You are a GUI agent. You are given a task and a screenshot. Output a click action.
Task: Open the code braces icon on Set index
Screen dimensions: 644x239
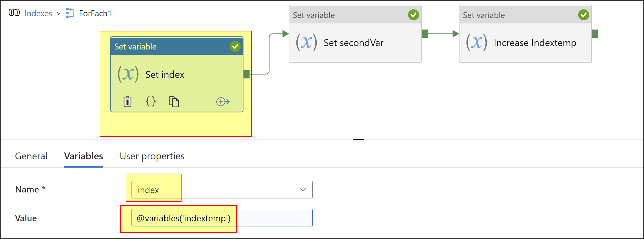tap(151, 102)
